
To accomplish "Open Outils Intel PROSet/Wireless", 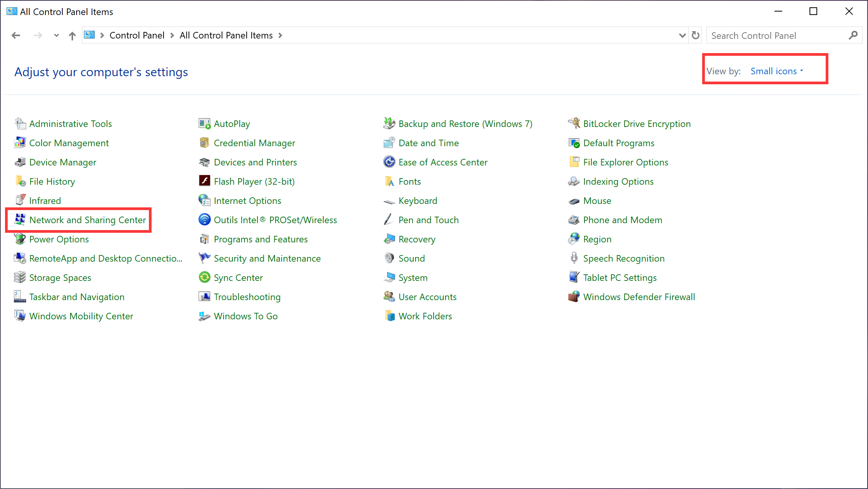I will [275, 220].
